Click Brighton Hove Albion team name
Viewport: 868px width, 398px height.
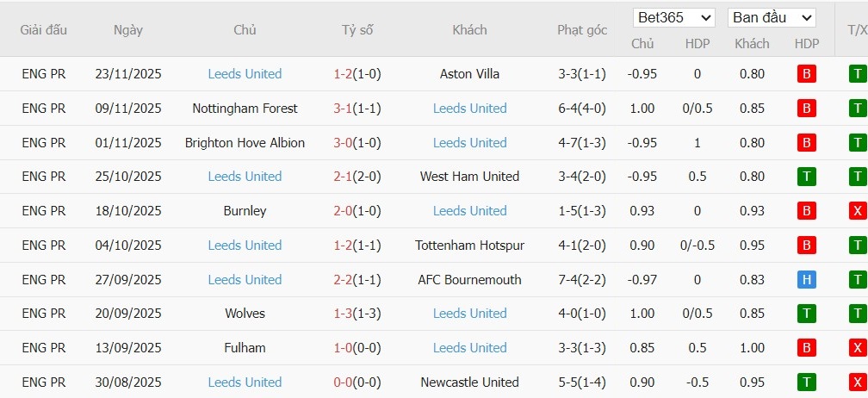pyautogui.click(x=245, y=143)
